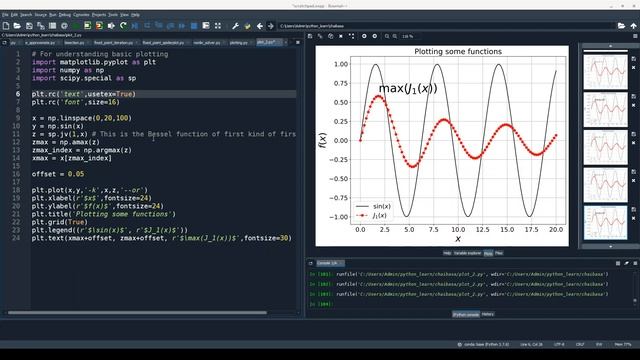Run cell and advance to next
The height and width of the screenshot is (360, 640).
tap(99, 26)
